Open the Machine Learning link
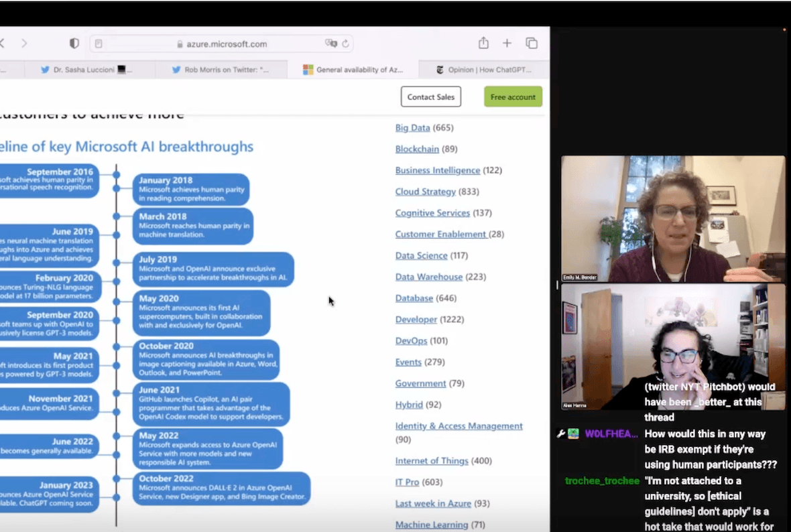Image resolution: width=791 pixels, height=532 pixels. pos(432,525)
